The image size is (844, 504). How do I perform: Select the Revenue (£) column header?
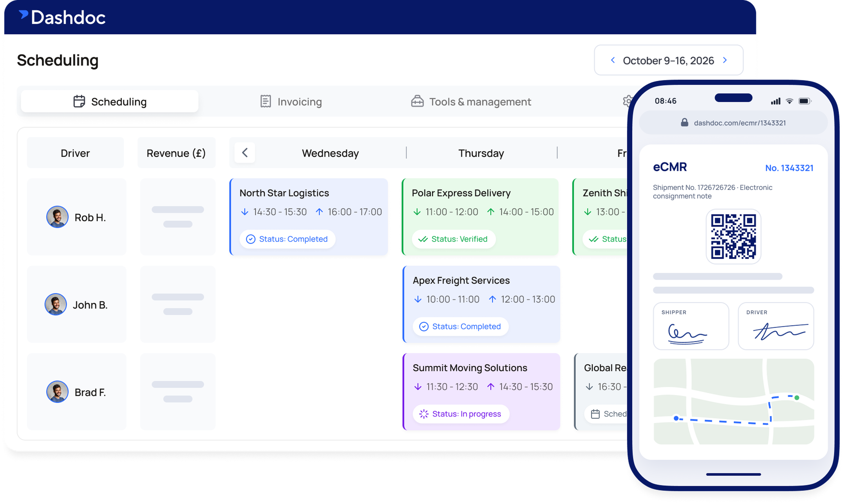pyautogui.click(x=176, y=153)
